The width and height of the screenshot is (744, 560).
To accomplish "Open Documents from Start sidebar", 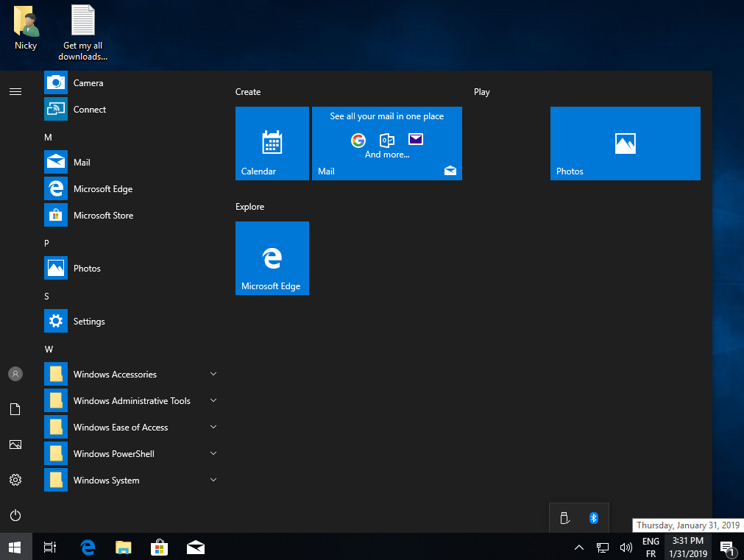I will coord(15,409).
